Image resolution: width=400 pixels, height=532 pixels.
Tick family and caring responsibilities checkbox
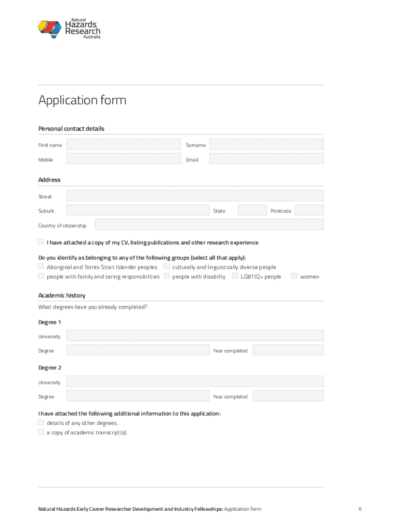pos(41,276)
